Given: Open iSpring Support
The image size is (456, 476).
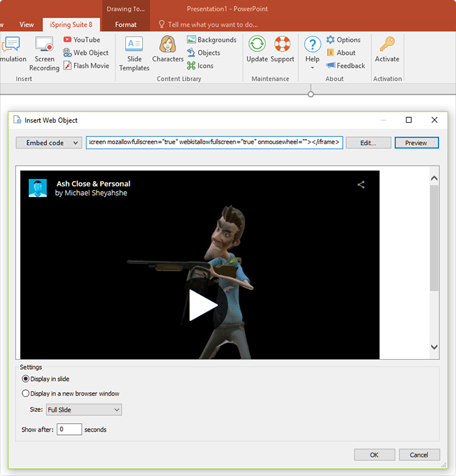Looking at the screenshot, I should coord(282,49).
